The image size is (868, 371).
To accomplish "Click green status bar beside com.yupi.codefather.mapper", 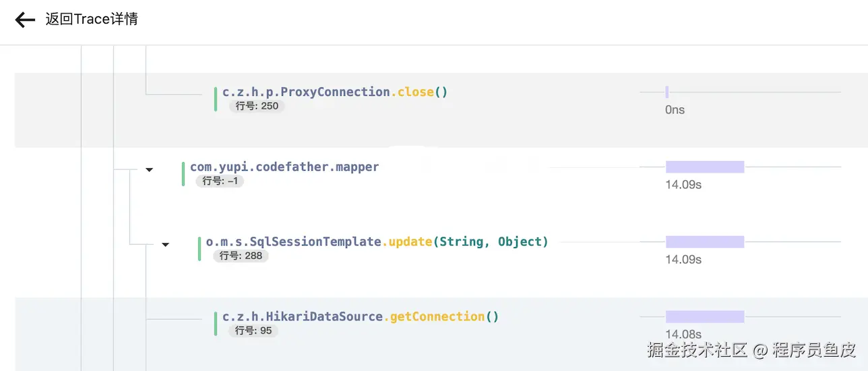I will [183, 173].
